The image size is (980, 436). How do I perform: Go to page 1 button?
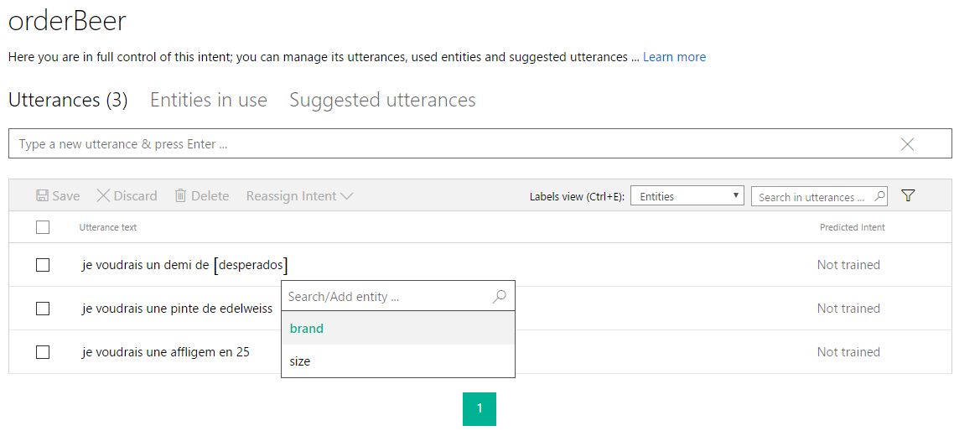pyautogui.click(x=480, y=408)
